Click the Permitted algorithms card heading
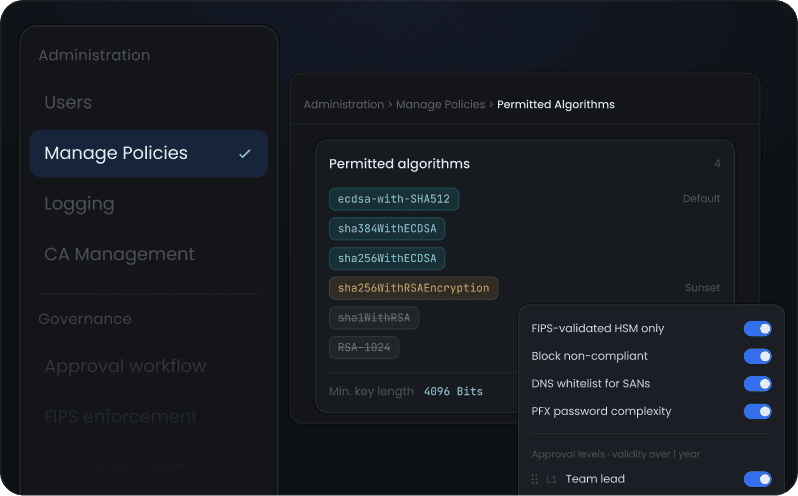Screen dimensions: 798x496 point(399,164)
